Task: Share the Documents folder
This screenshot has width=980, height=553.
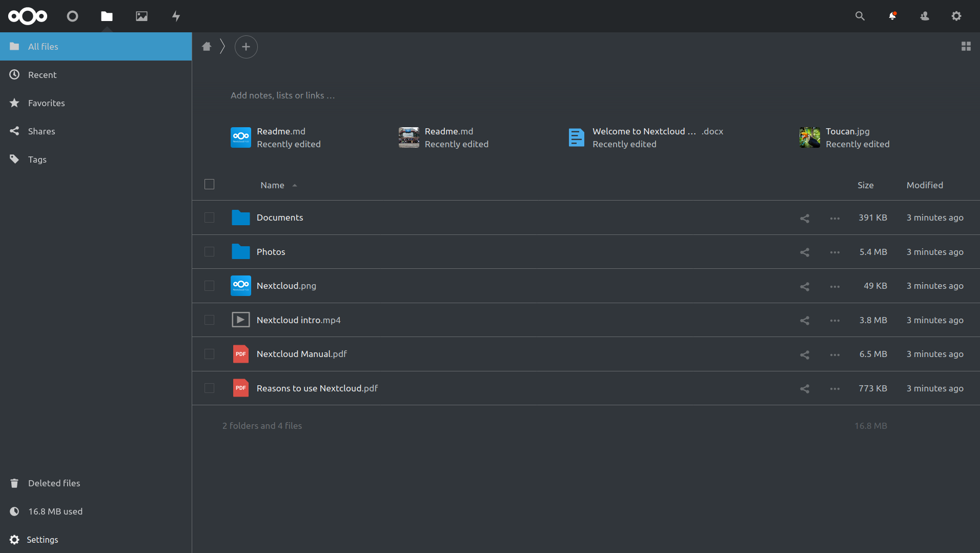Action: coord(805,218)
